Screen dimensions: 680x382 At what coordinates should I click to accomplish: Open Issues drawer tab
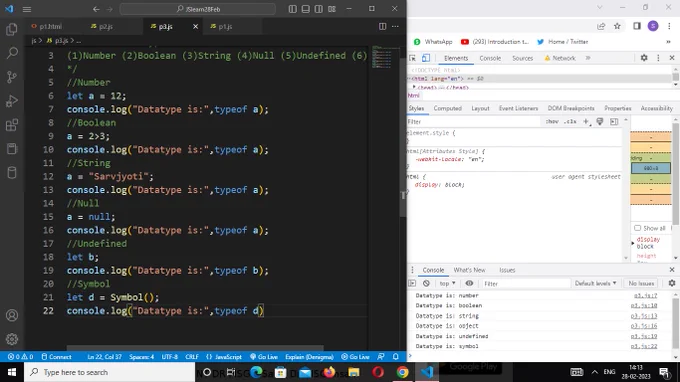click(x=507, y=270)
